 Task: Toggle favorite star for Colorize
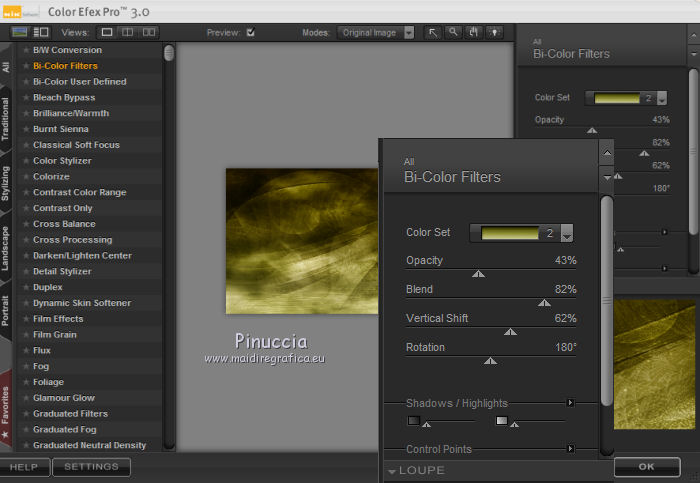coord(26,176)
